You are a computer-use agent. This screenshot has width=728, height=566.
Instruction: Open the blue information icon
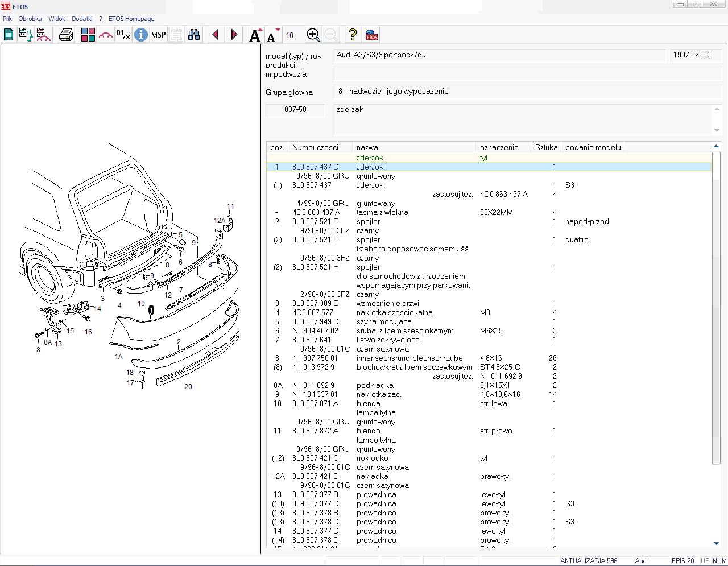(x=141, y=35)
